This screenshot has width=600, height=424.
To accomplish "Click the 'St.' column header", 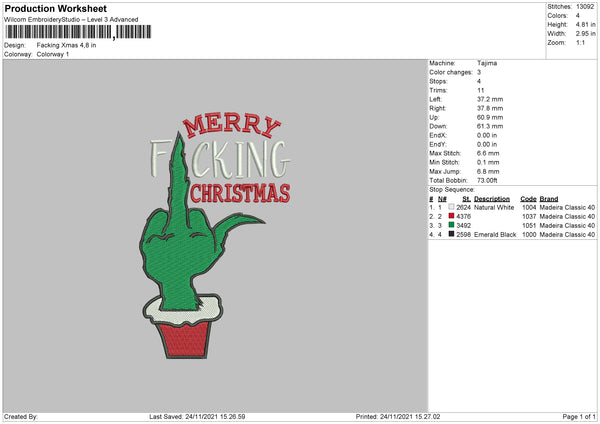I will coord(466,199).
